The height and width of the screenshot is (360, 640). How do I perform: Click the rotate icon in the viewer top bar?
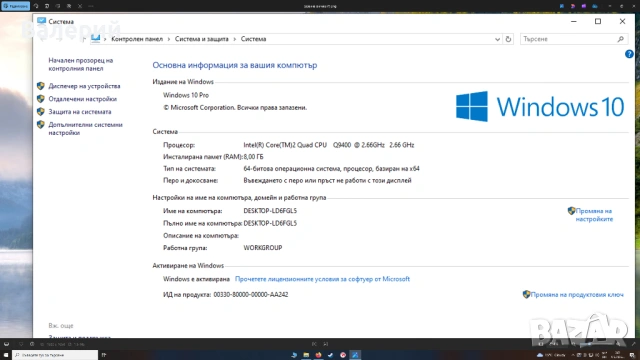tap(36, 6)
